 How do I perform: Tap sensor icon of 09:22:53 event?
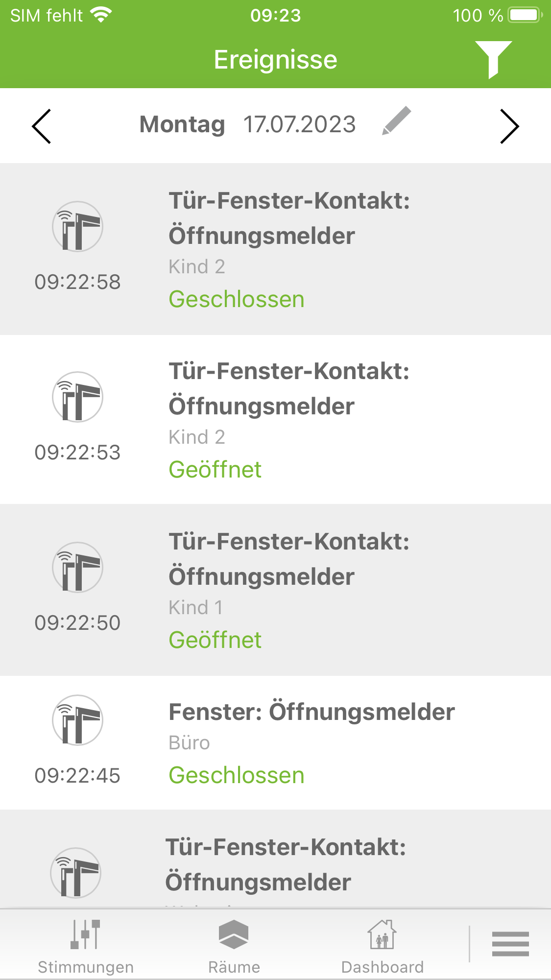pos(77,397)
